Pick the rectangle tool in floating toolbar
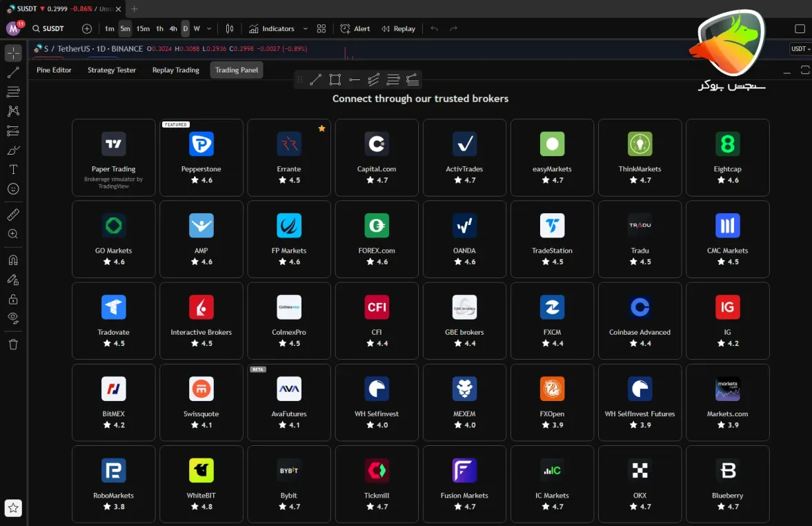This screenshot has height=526, width=812. click(x=335, y=79)
